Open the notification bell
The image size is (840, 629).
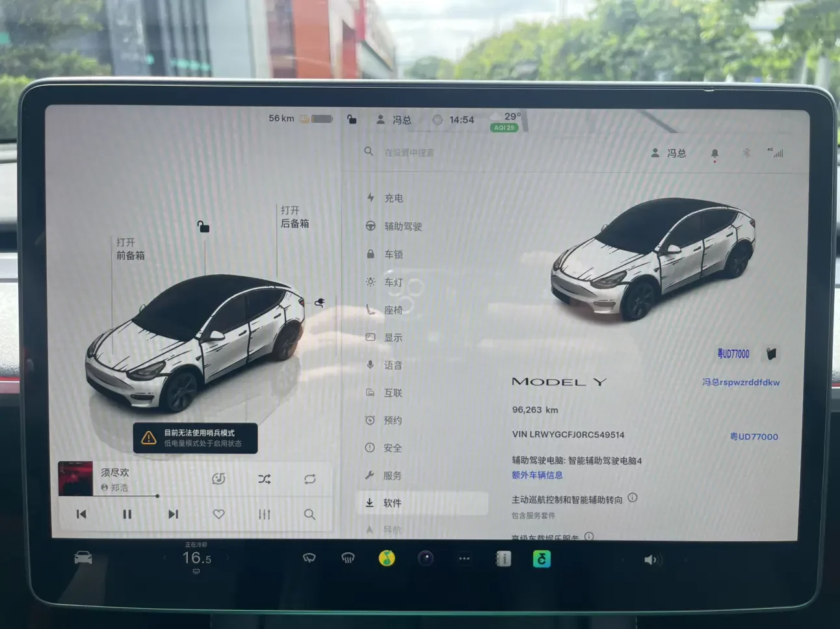pos(715,154)
